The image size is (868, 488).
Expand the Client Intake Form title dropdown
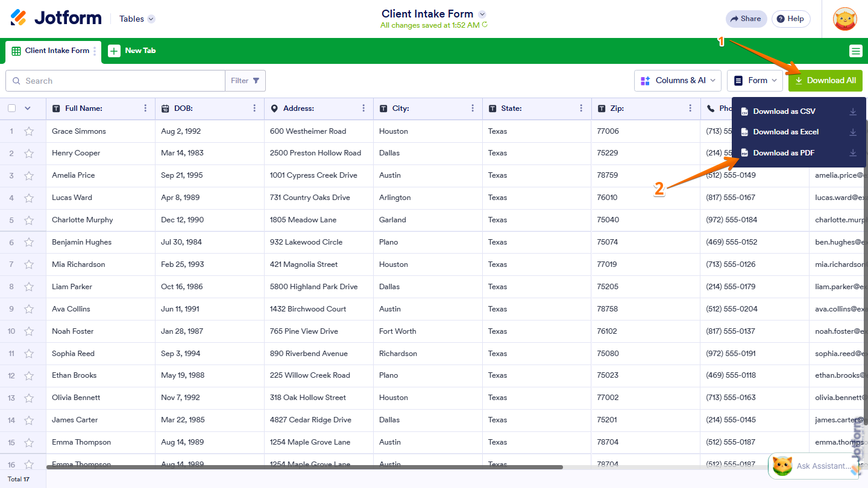(x=482, y=14)
